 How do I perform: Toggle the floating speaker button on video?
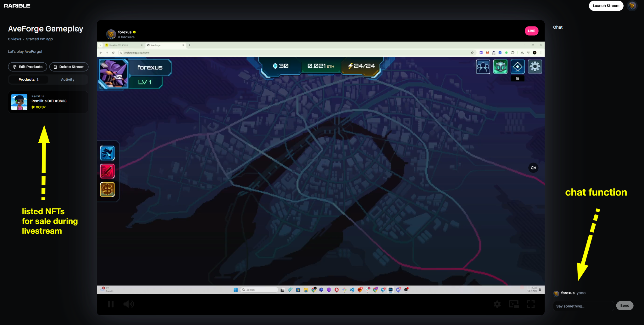[x=533, y=168]
